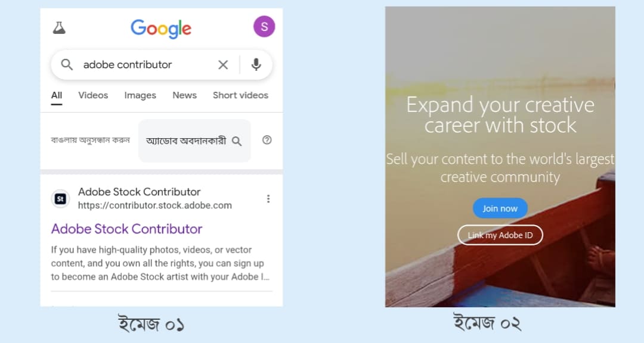This screenshot has width=644, height=343.
Task: Open three-dot menu for Adobe Stock result
Action: [x=268, y=198]
